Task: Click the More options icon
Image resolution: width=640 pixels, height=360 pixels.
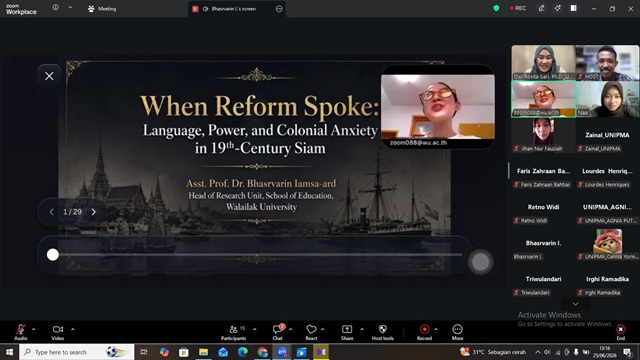Action: (x=457, y=329)
